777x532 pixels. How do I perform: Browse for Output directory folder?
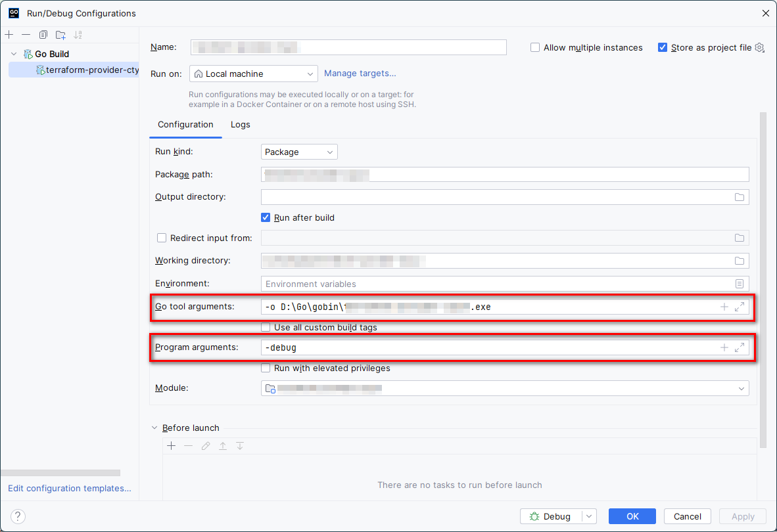tap(740, 197)
